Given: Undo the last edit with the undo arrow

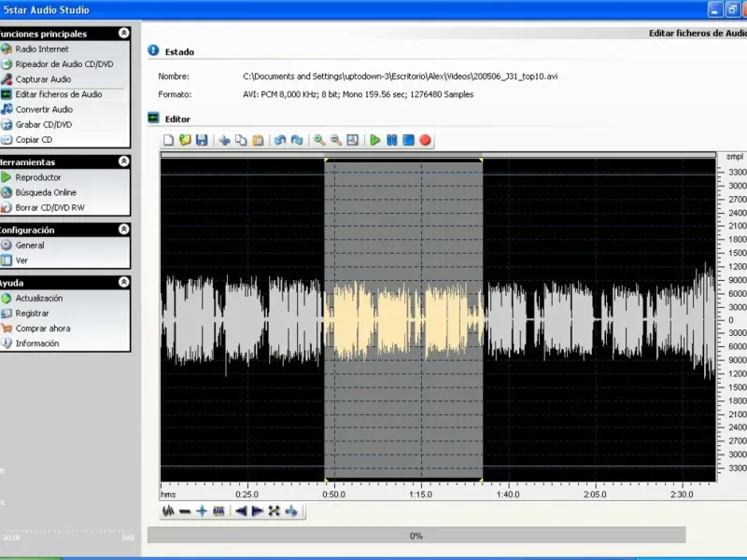Looking at the screenshot, I should coord(280,140).
